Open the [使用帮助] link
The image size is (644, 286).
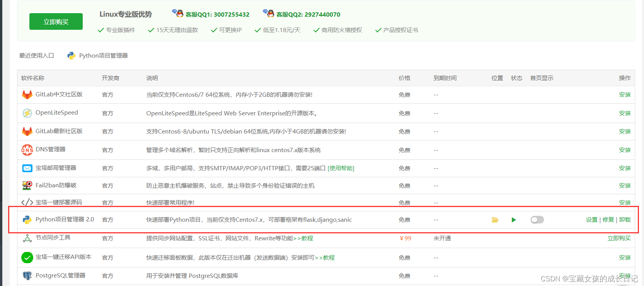(x=341, y=168)
